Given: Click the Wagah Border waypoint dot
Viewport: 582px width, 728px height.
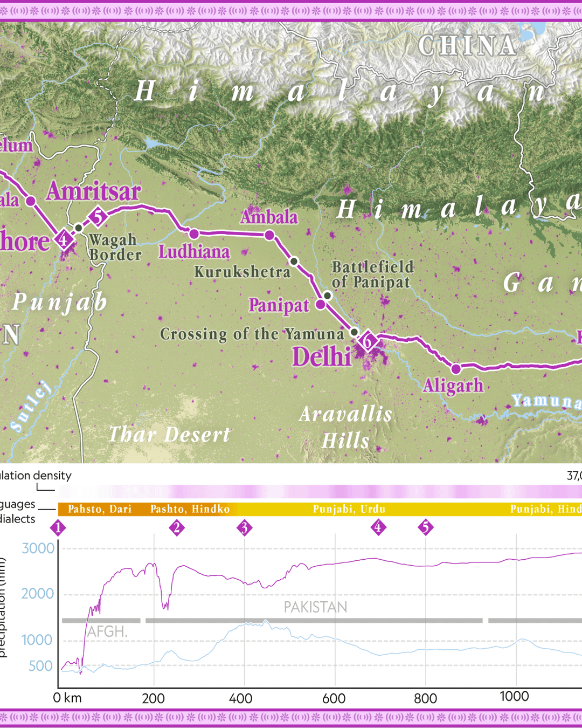Looking at the screenshot, I should tap(79, 228).
